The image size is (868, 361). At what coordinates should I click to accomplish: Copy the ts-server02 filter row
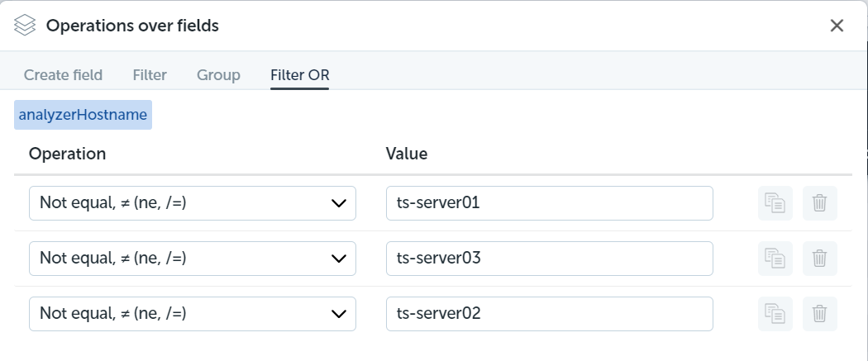click(775, 313)
